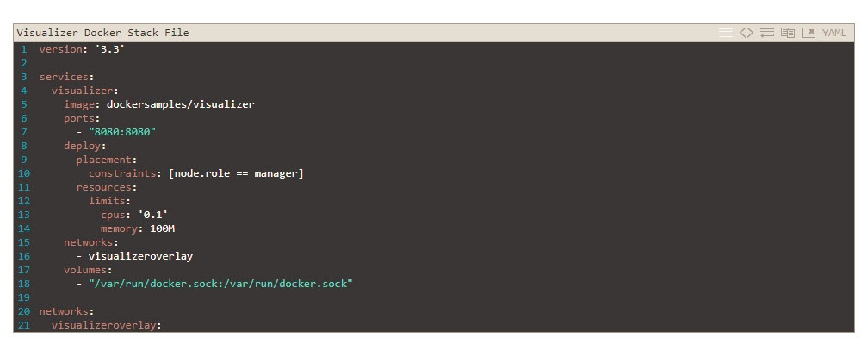
Task: Toggle plain code view angle-brackets icon
Action: [x=747, y=33]
